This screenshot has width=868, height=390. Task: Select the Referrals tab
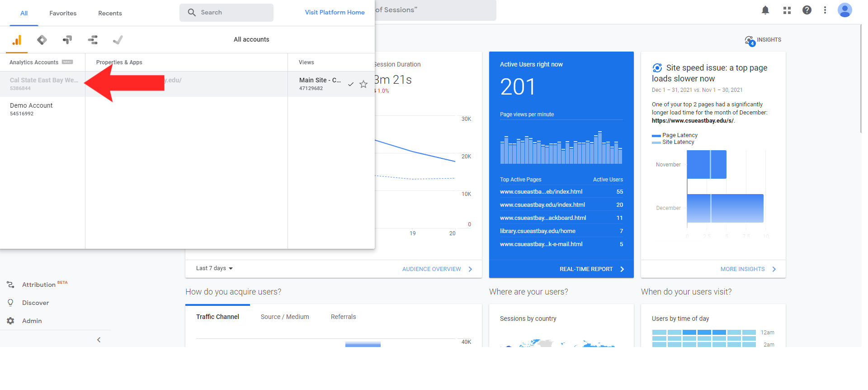coord(343,317)
